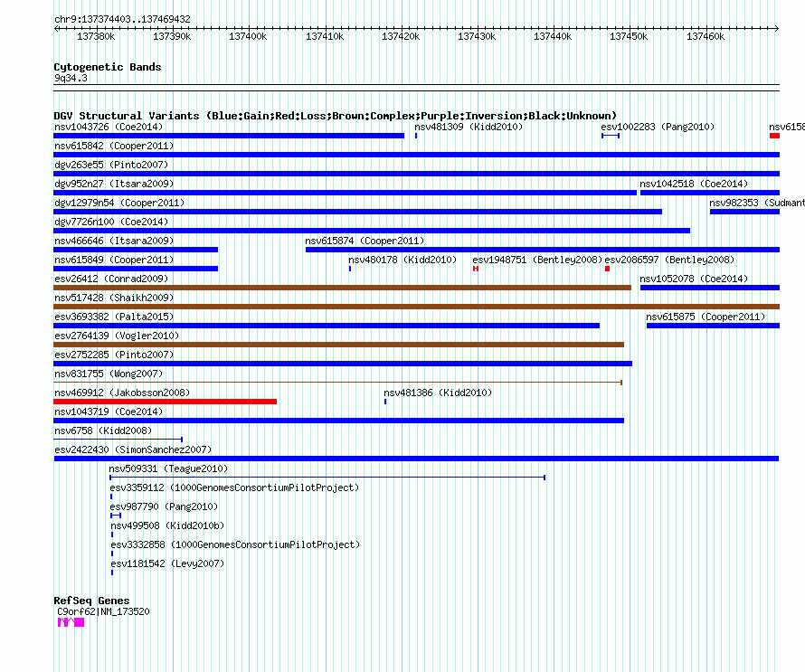Select the 9q34.3 band label
The width and height of the screenshot is (805, 672).
point(71,78)
